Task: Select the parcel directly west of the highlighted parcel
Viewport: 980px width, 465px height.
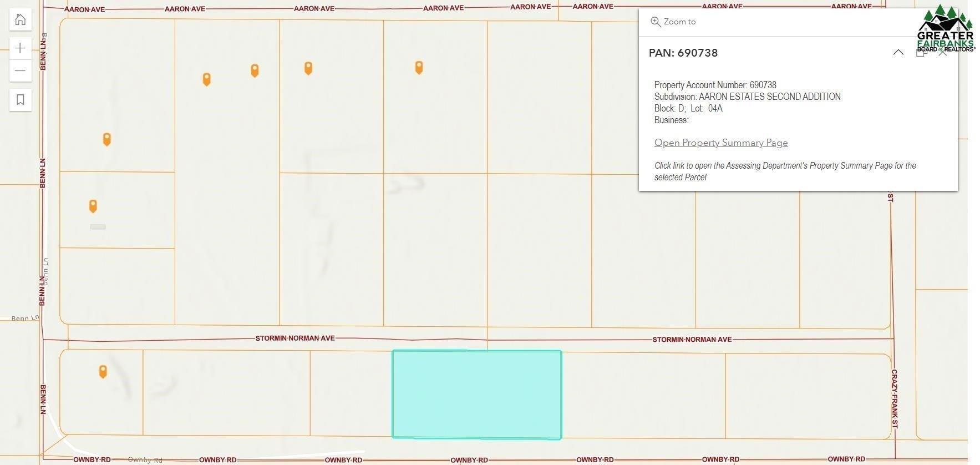Action: [x=351, y=393]
